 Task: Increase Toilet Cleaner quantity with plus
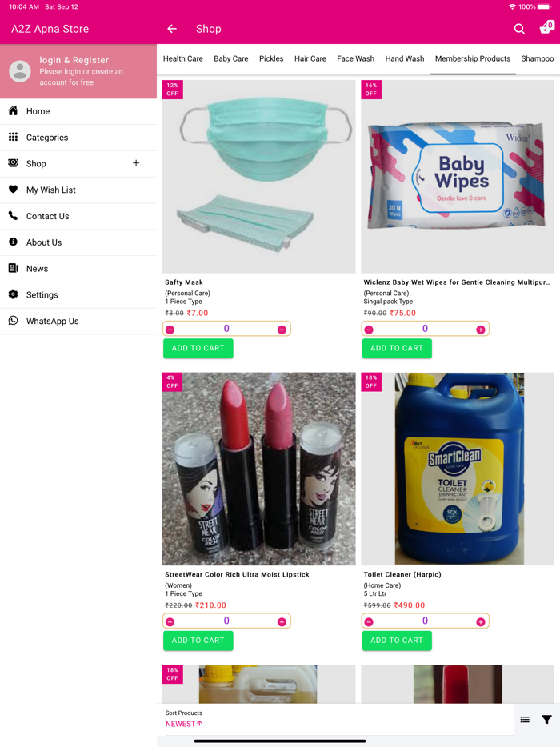(x=481, y=621)
